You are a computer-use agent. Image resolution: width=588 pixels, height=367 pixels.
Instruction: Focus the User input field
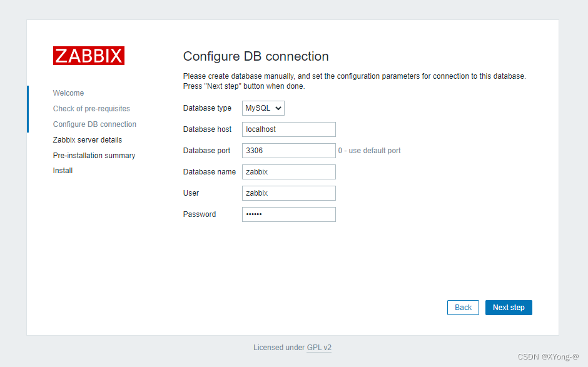click(289, 193)
